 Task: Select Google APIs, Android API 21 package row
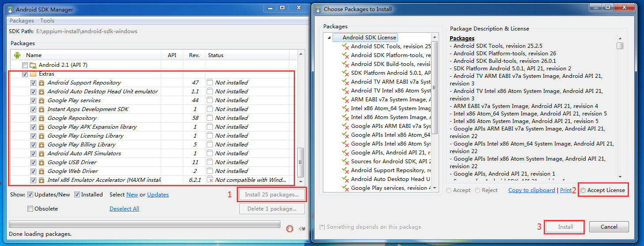(x=386, y=153)
